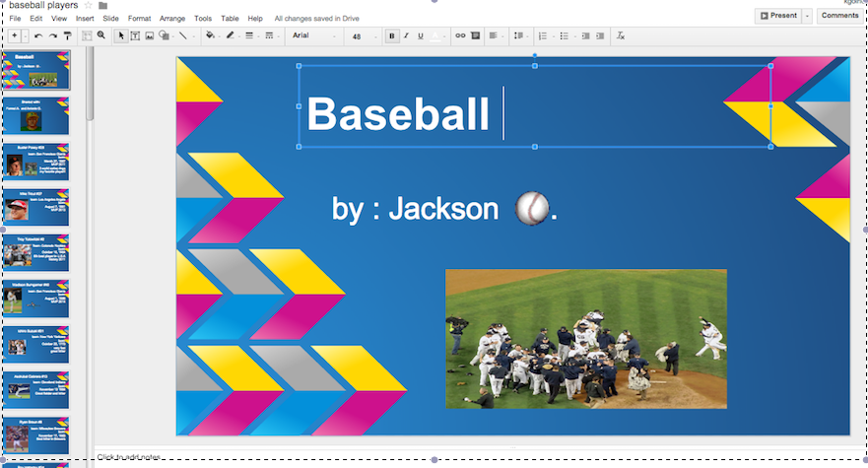Select the first slide thumbnail titled Baseball
Screen dimensions: 868x468
(x=36, y=70)
